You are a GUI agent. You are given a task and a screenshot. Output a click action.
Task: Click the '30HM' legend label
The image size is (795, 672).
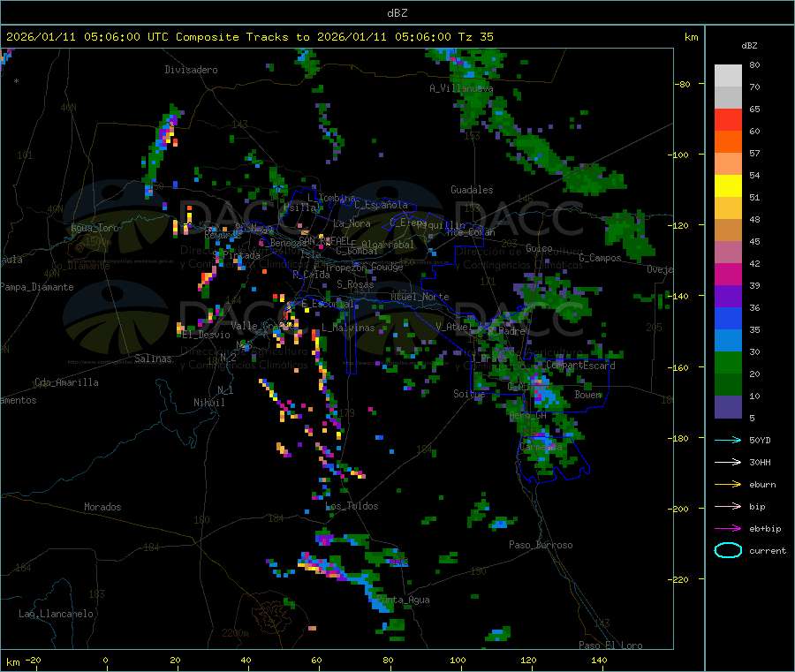(760, 462)
